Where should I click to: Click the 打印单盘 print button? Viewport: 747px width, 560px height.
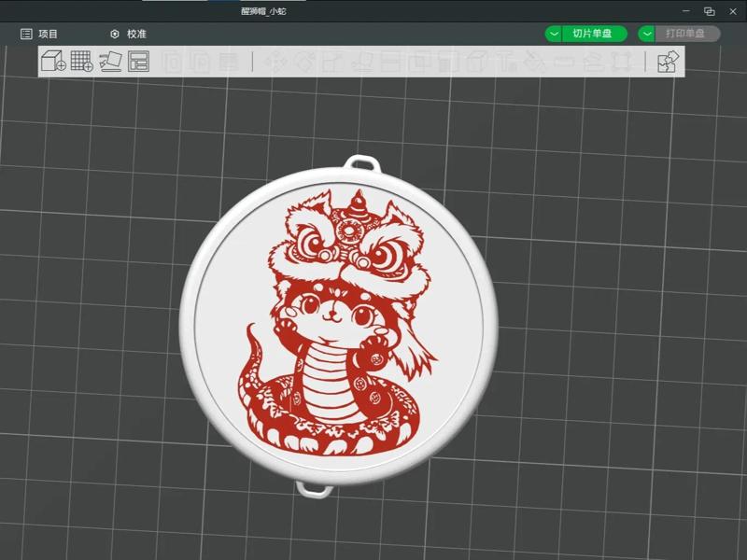[x=688, y=32]
